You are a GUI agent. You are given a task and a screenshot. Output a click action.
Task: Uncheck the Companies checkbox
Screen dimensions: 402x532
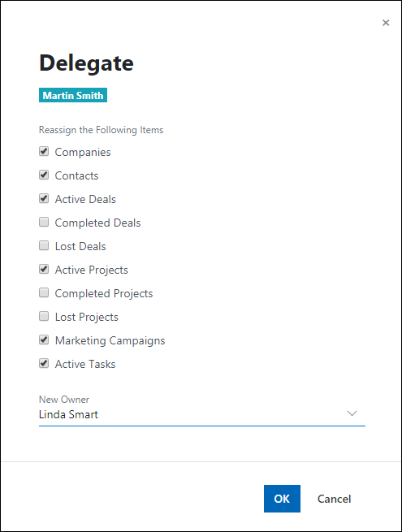coord(44,151)
